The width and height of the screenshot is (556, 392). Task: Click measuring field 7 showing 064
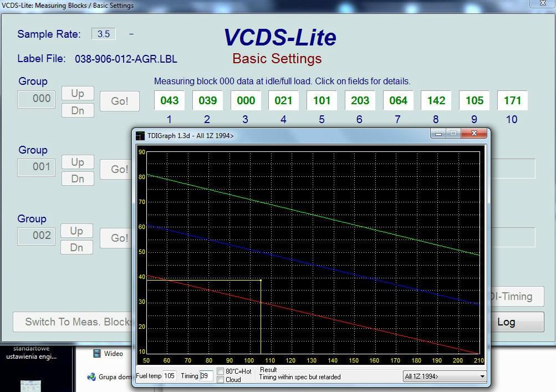398,100
